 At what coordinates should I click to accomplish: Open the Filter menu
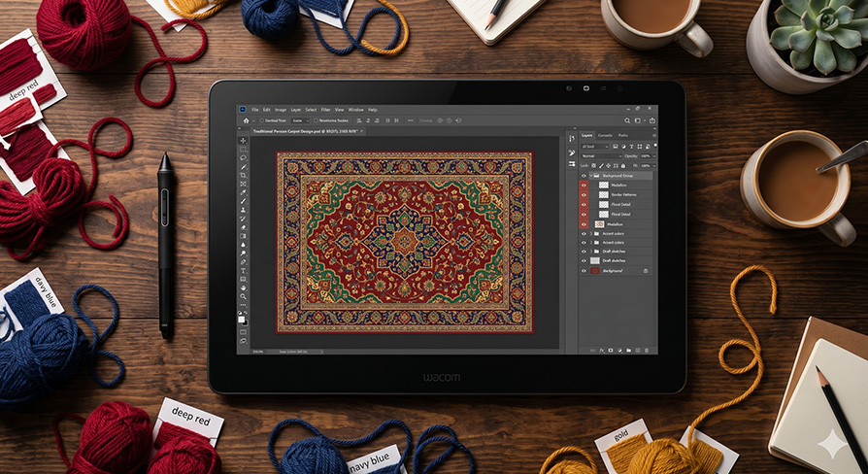click(x=325, y=110)
